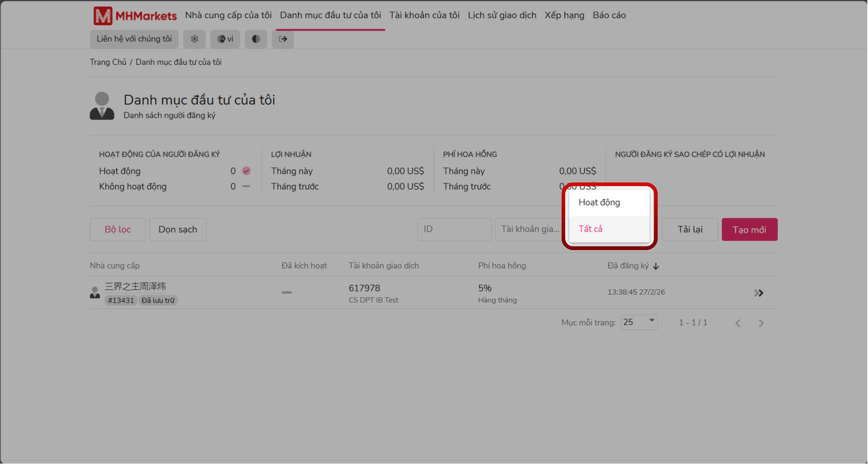868x464 pixels.
Task: Click the Nhà cung cấp column header
Action: pyautogui.click(x=115, y=266)
